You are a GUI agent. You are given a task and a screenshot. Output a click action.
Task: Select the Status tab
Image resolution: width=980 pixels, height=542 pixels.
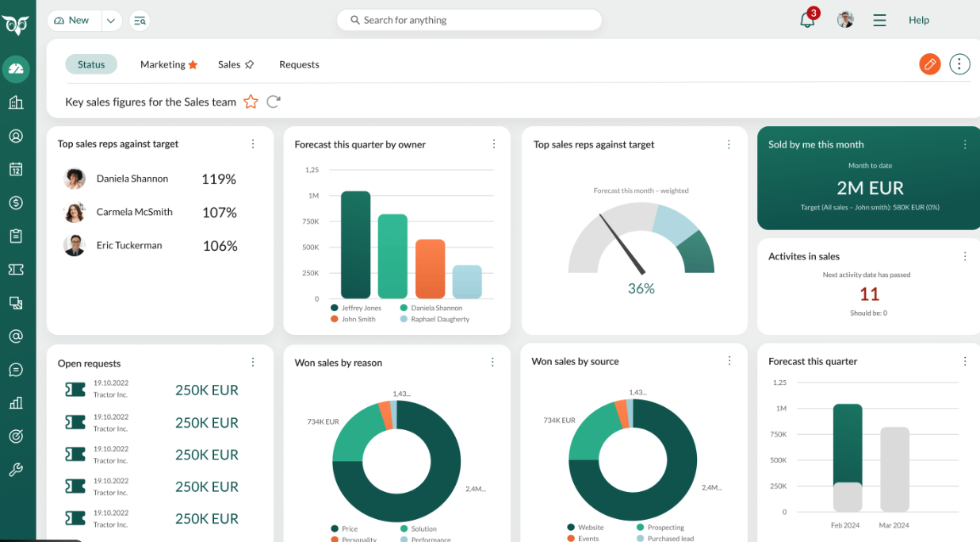point(91,65)
